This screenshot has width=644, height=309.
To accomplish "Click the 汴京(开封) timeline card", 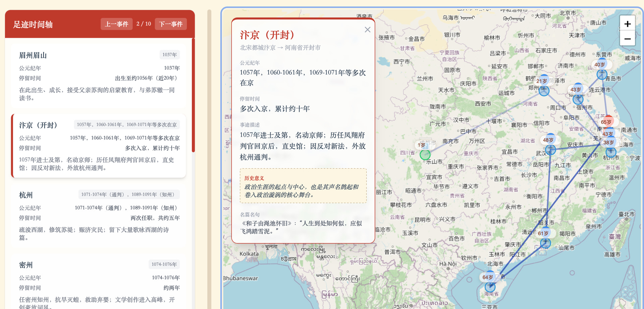I will pos(99,146).
